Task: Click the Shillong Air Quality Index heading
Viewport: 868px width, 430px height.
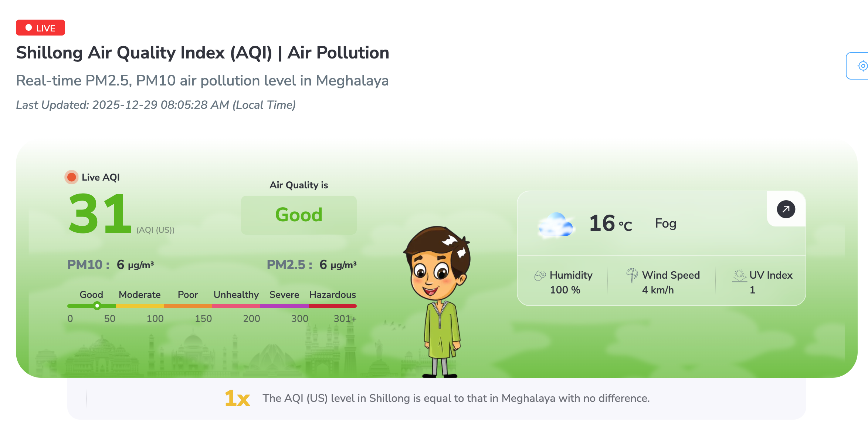Action: 203,53
